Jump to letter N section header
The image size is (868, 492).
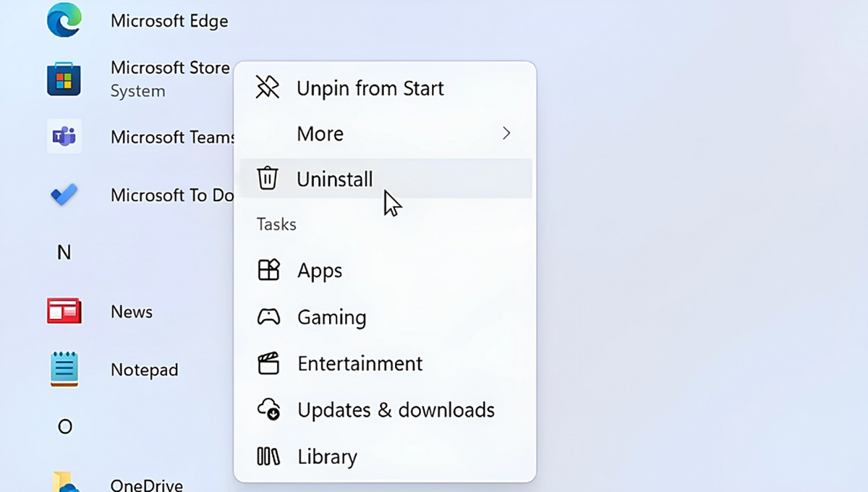(64, 253)
